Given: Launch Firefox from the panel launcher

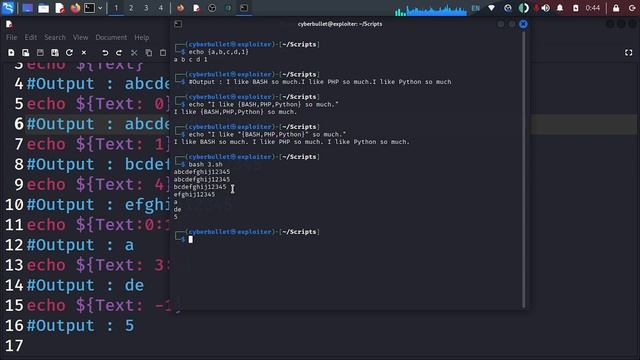Looking at the screenshot, I should (x=75, y=8).
